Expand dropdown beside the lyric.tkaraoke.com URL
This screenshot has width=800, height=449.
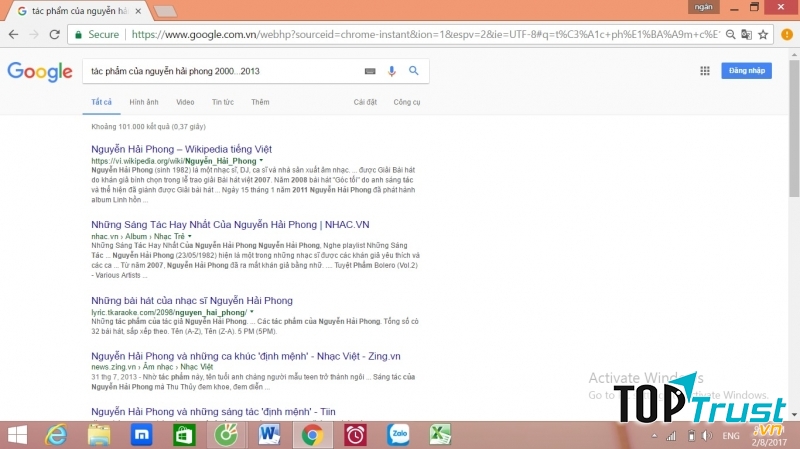pos(252,312)
